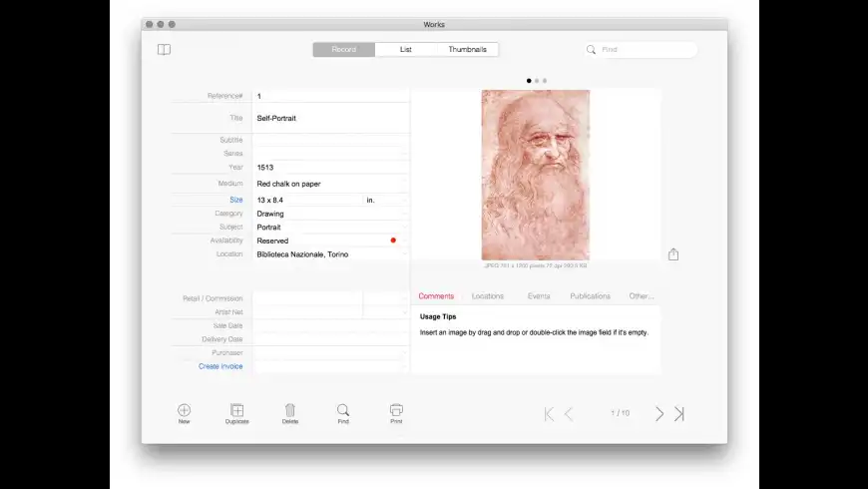Screen dimensions: 868x489
Task: Click the Sale Date field
Action: click(330, 325)
